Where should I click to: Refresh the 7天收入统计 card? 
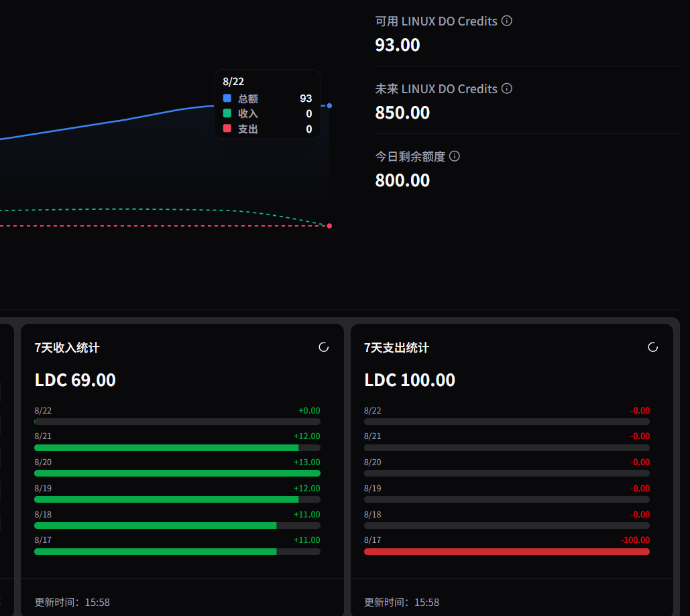pos(323,347)
